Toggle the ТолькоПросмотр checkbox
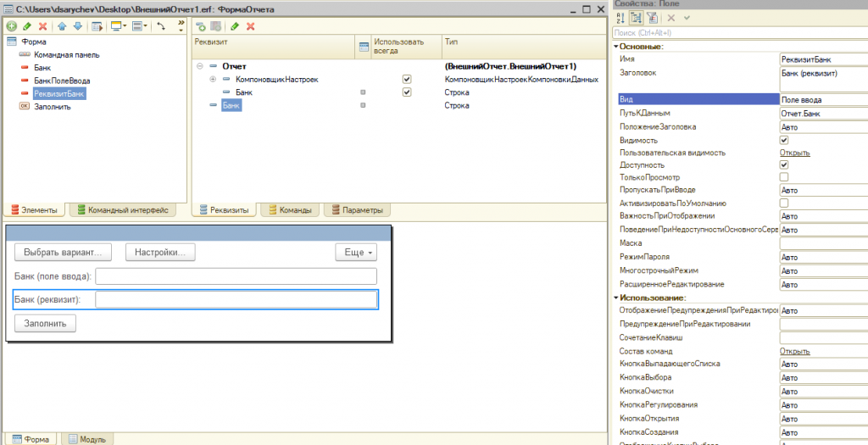This screenshot has width=868, height=445. coord(784,177)
